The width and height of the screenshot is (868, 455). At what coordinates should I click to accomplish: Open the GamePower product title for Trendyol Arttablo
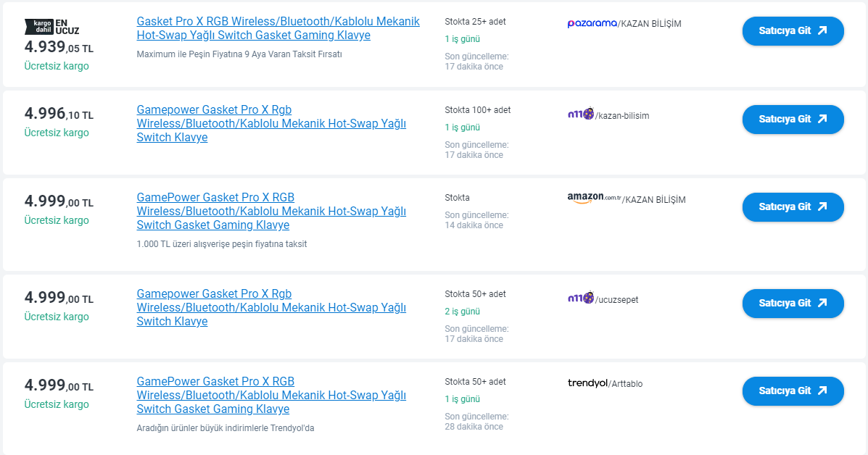(271, 395)
